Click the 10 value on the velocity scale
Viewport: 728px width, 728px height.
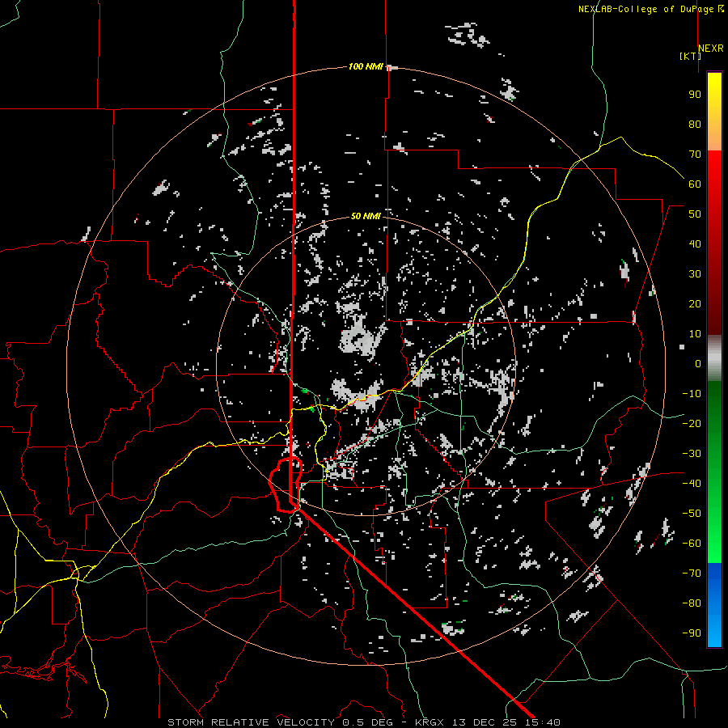tap(695, 334)
